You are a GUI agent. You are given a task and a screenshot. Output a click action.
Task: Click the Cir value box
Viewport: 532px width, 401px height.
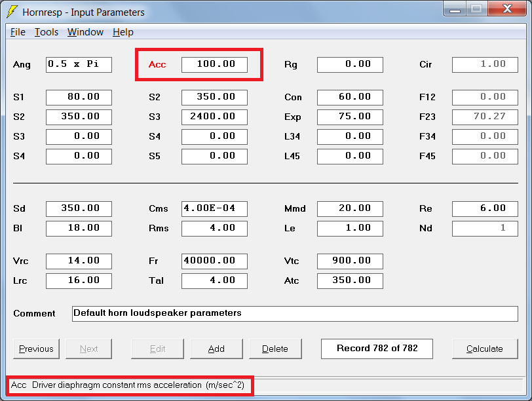click(485, 64)
